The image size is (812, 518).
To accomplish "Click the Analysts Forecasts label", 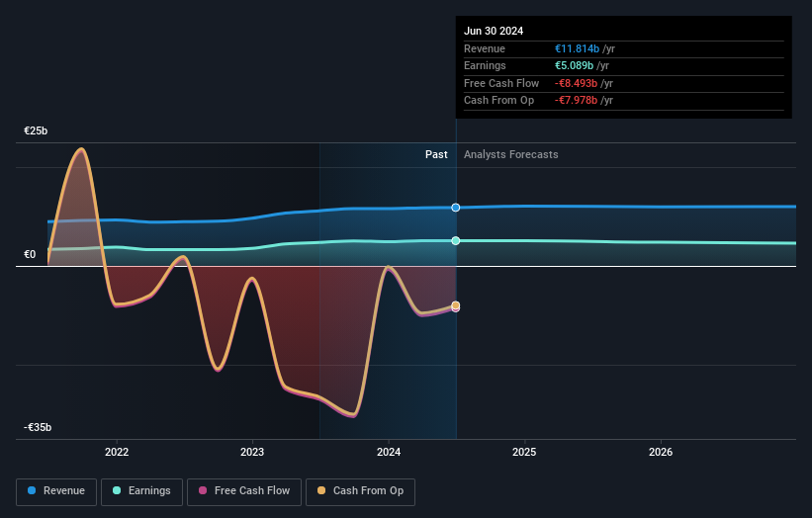I will (511, 154).
